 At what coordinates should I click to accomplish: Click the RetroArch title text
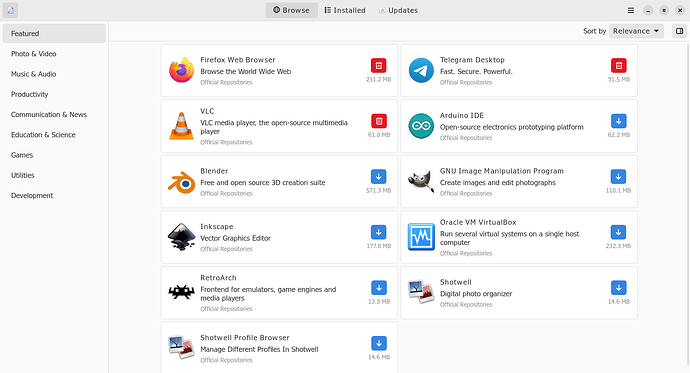coord(218,278)
